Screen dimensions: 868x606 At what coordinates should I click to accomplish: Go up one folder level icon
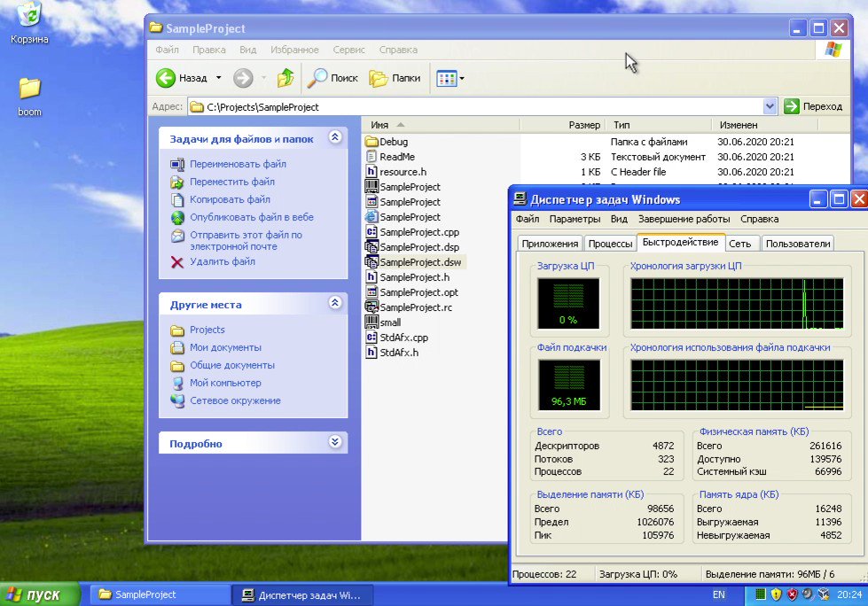click(285, 78)
